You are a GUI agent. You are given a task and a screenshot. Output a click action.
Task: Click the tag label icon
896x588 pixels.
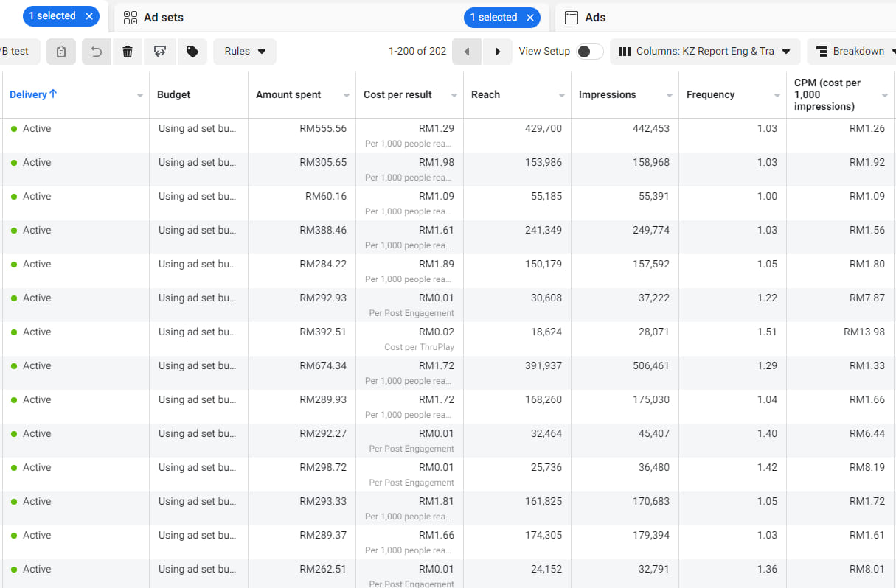click(x=192, y=52)
